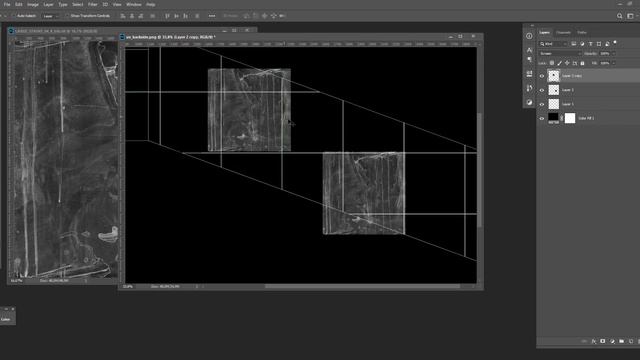The image size is (640, 360).
Task: Open the View menu
Action: pos(117,4)
